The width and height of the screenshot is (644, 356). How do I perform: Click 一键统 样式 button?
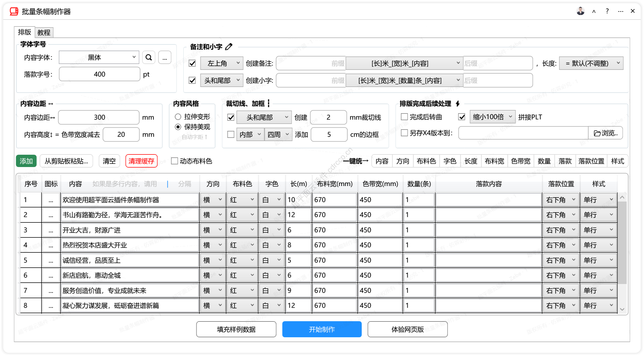pyautogui.click(x=618, y=161)
